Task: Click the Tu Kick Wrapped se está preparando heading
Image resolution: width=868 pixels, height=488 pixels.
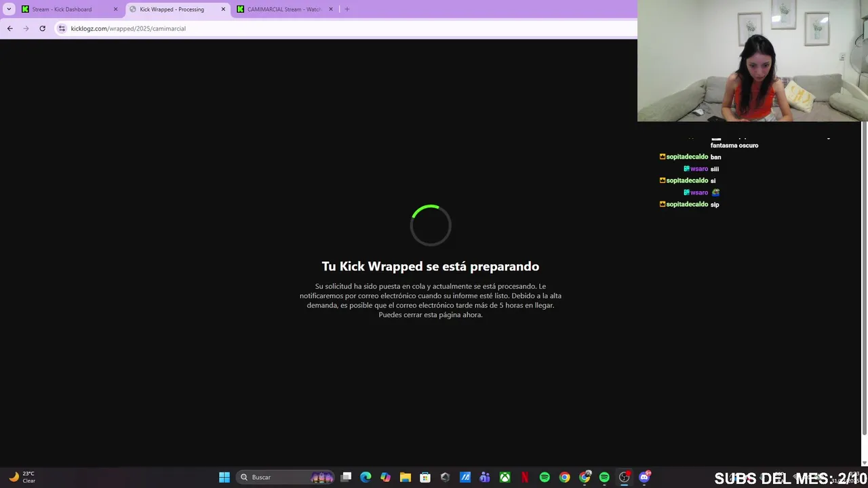Action: [x=431, y=266]
